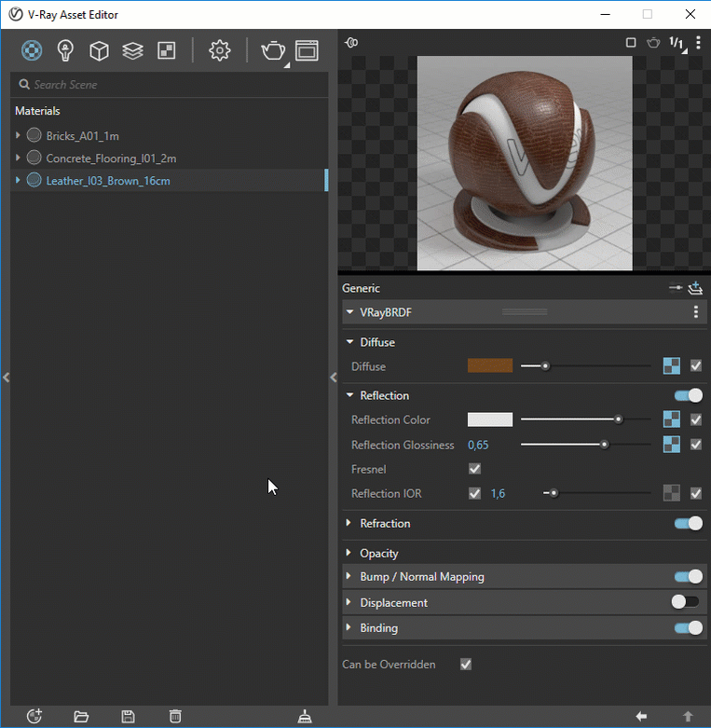Open the Render Elements layers icon
711x728 pixels.
[x=132, y=50]
